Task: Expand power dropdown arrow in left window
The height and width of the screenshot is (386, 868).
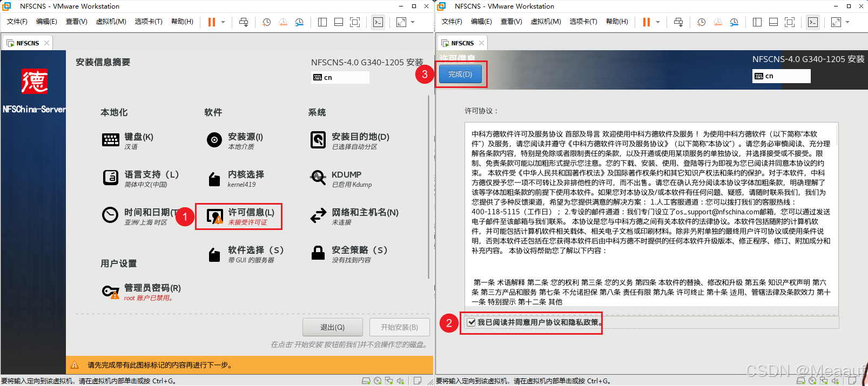Action: [x=223, y=22]
